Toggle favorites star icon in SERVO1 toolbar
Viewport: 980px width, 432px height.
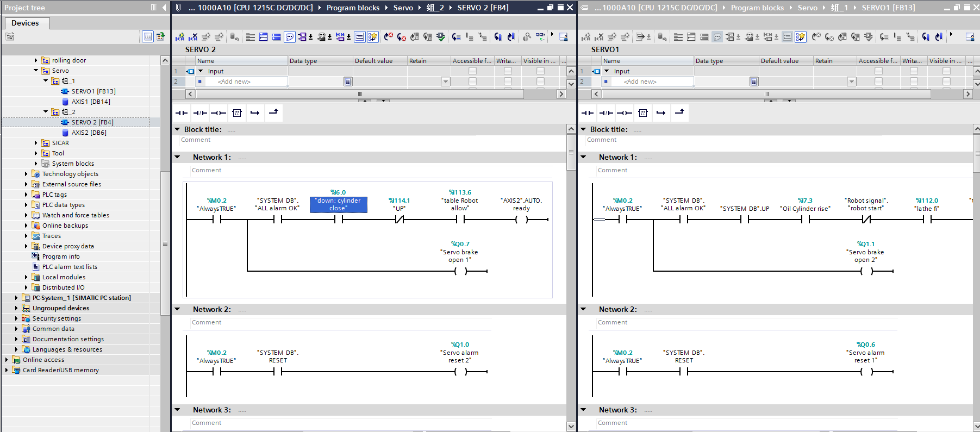[x=800, y=37]
